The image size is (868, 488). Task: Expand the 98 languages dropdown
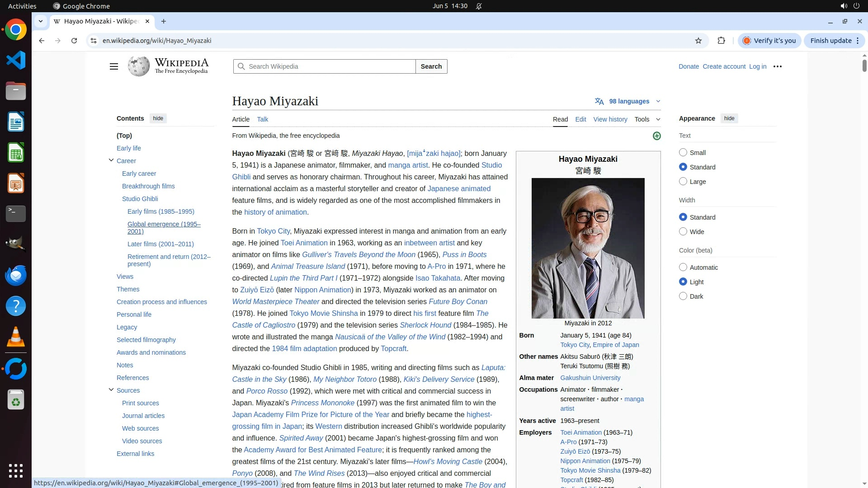(x=629, y=101)
